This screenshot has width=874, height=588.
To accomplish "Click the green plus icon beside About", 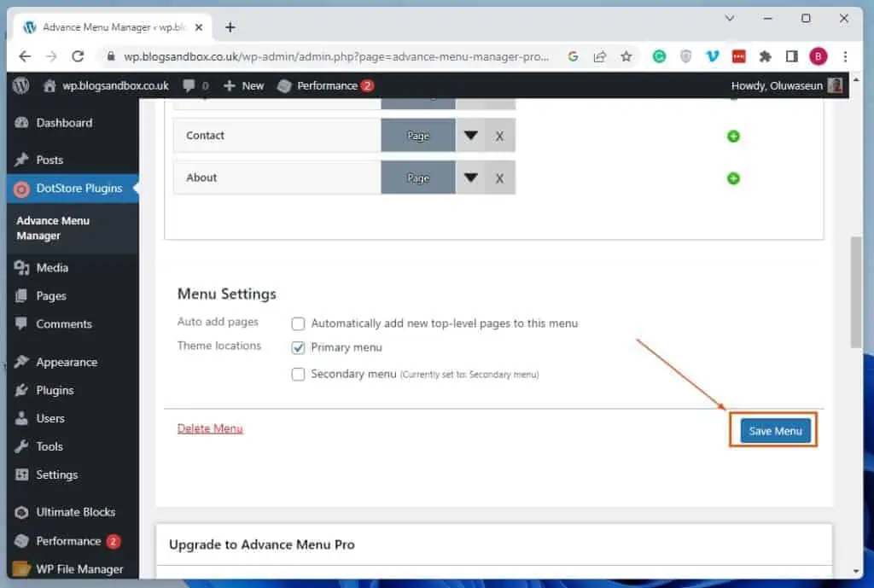I will (732, 178).
